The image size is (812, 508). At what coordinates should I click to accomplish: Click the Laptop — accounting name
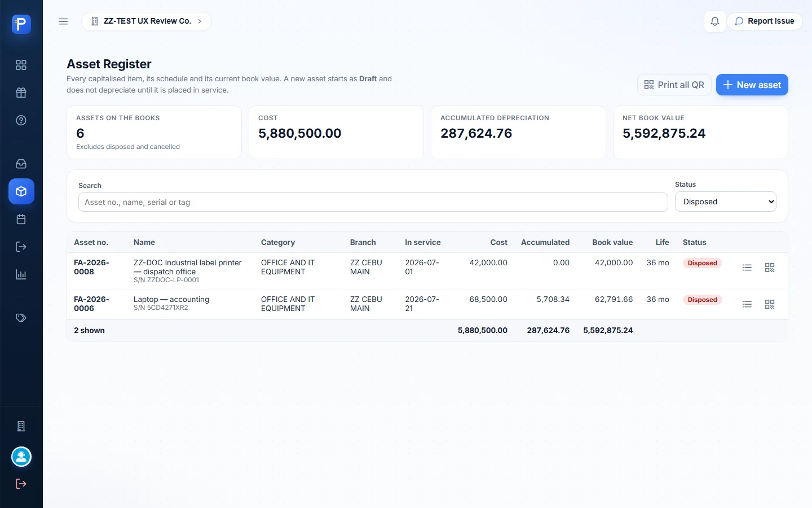[x=171, y=299]
